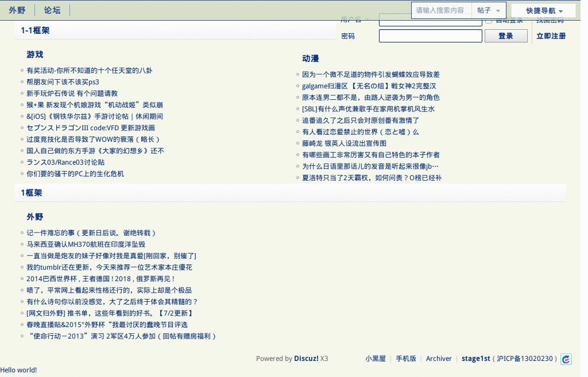Open thread about WOW的衰落
The width and height of the screenshot is (588, 377).
pyautogui.click(x=94, y=139)
